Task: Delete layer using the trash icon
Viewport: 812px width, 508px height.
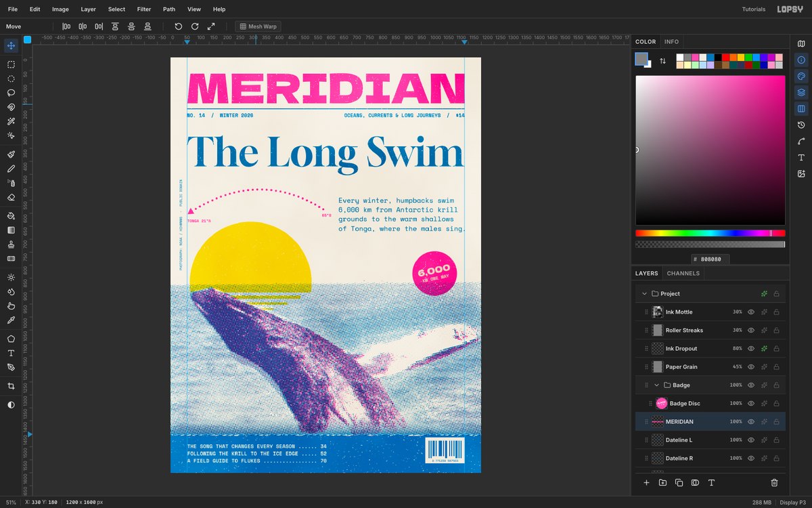Action: coord(775,483)
